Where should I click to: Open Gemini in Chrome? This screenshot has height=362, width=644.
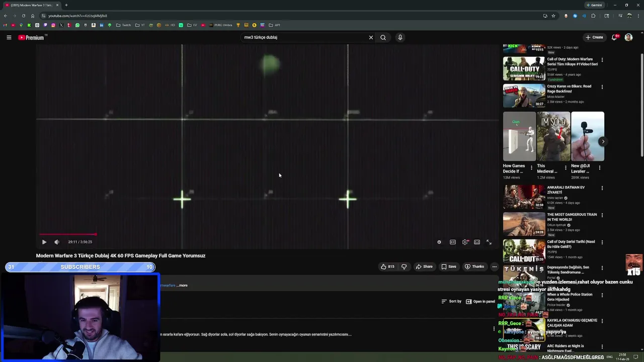(594, 5)
